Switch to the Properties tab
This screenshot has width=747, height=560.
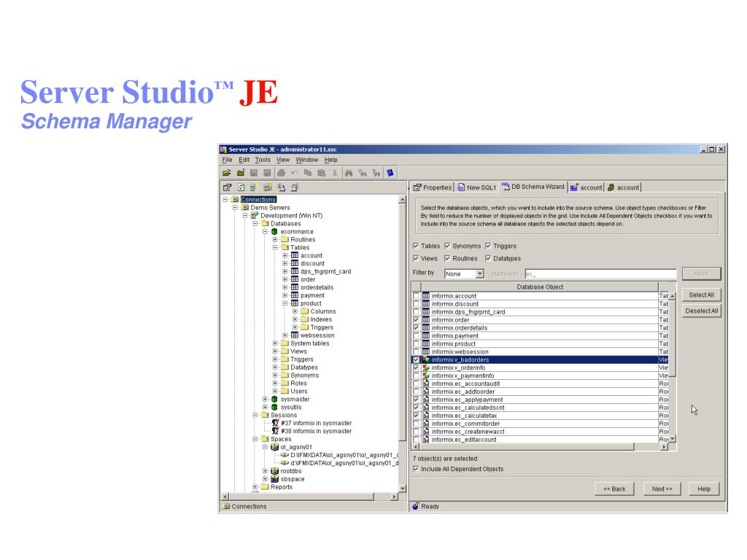[x=432, y=187]
